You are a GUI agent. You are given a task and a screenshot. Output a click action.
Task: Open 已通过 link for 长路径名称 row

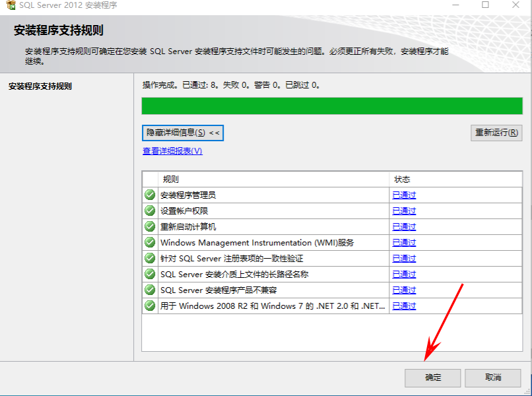pos(404,274)
